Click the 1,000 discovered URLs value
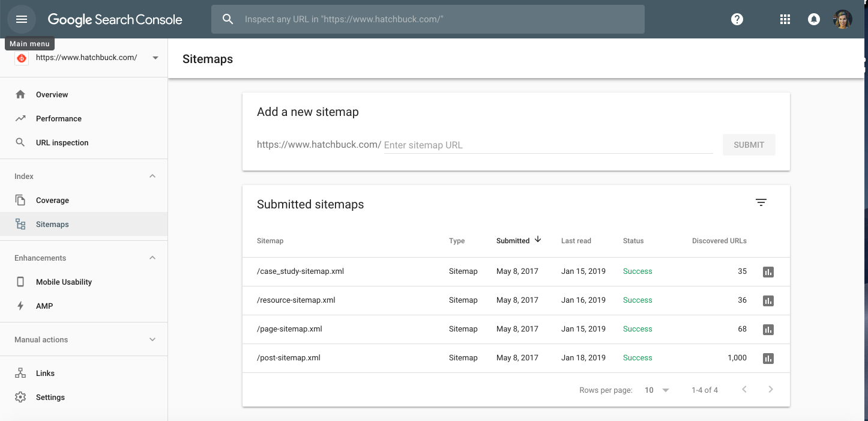Image resolution: width=868 pixels, height=421 pixels. [737, 358]
